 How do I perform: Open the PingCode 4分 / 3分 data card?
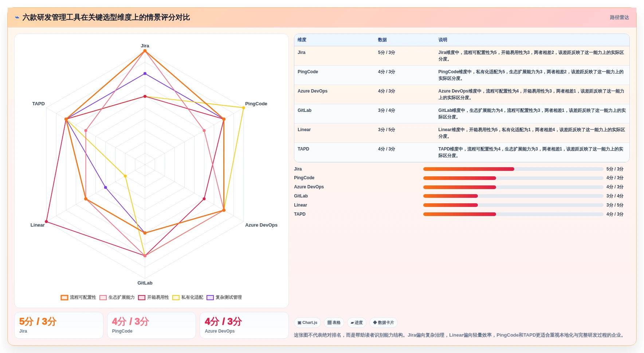point(152,325)
